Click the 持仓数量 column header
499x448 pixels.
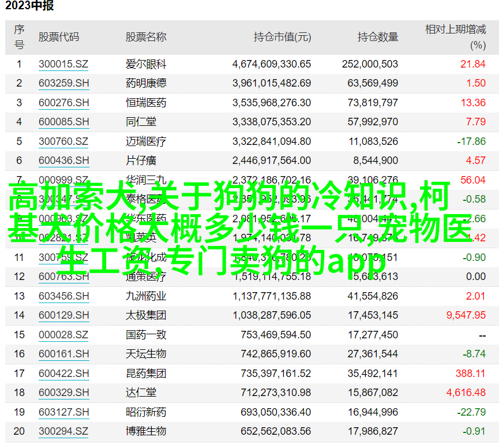point(378,38)
